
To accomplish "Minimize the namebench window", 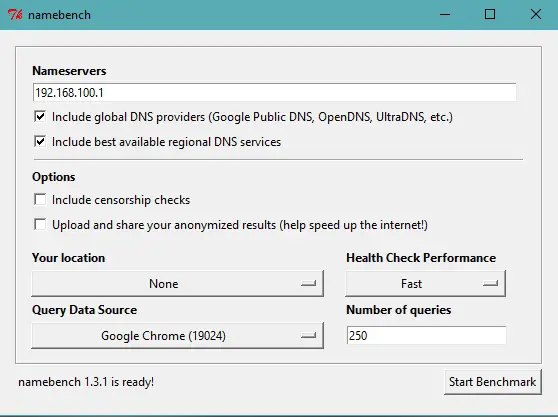I will 445,15.
